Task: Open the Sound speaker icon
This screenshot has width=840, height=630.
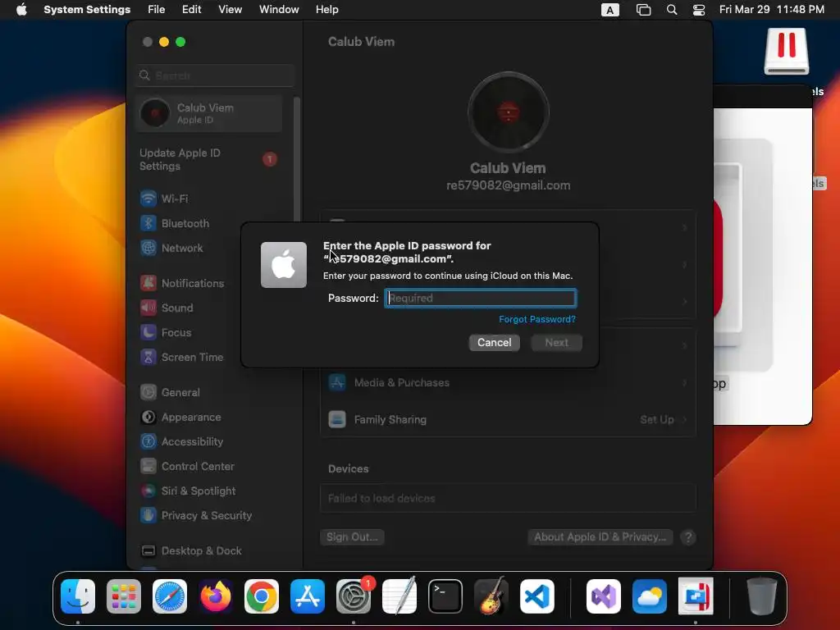Action: pyautogui.click(x=148, y=308)
